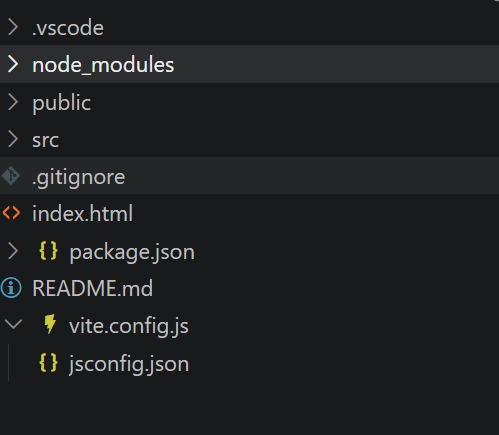Screen dimensions: 499x435
Task: Open the README.md file
Action: pos(93,288)
